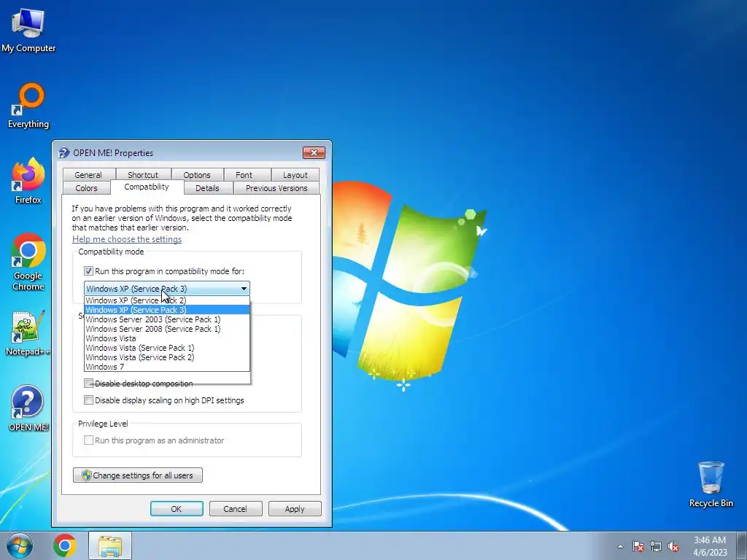This screenshot has height=560, width=747.
Task: Click the Cancel button
Action: click(x=236, y=508)
